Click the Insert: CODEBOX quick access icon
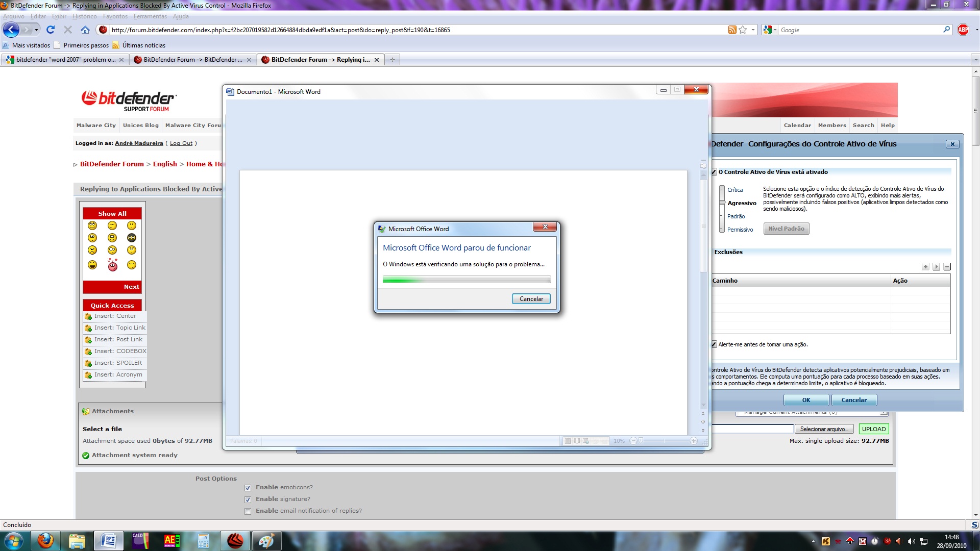Screen dimensions: 980x551 pyautogui.click(x=88, y=352)
